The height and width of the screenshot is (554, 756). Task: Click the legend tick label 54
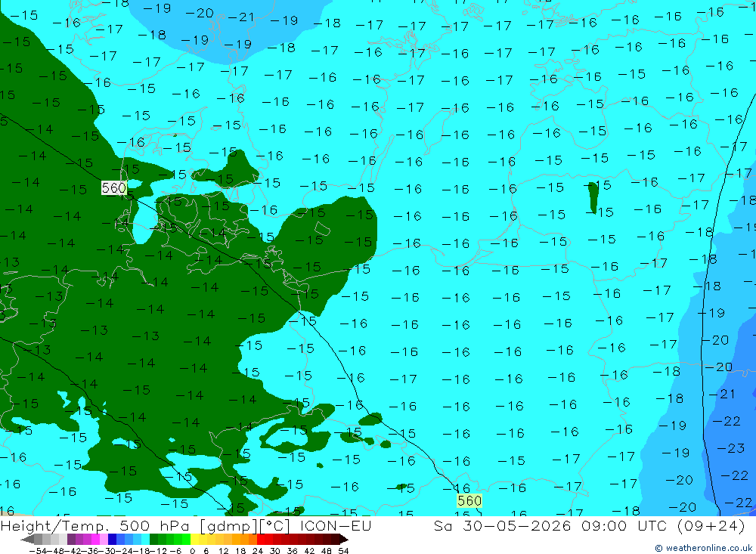coord(343,550)
